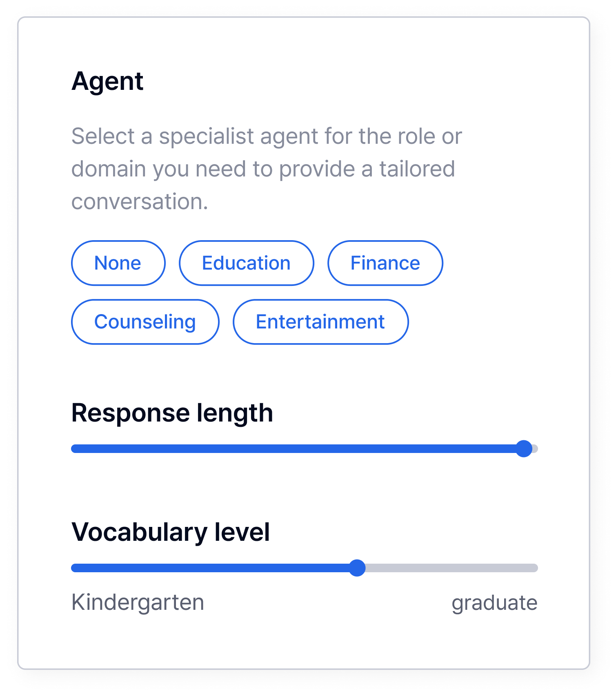The image size is (616, 696).
Task: Click the gray unfilled Vocabulary level track
Action: pos(449,568)
